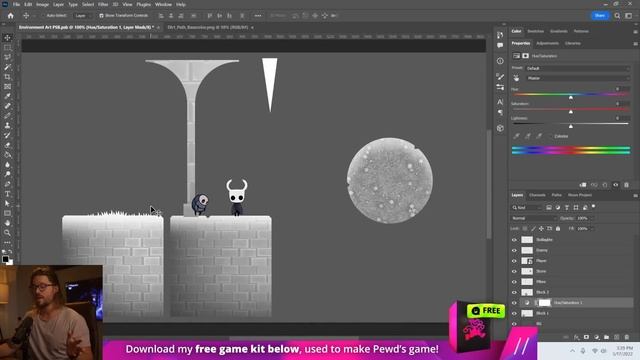Move the Hue slider handle
This screenshot has width=640, height=360.
click(571, 97)
